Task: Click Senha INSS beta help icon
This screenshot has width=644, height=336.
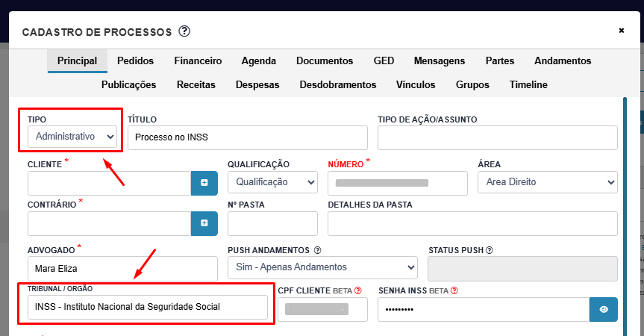Action: (454, 290)
